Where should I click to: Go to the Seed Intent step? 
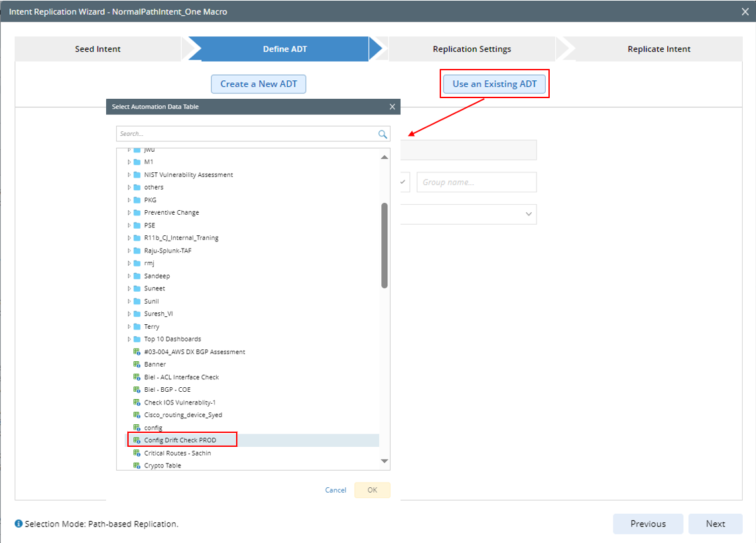click(97, 49)
